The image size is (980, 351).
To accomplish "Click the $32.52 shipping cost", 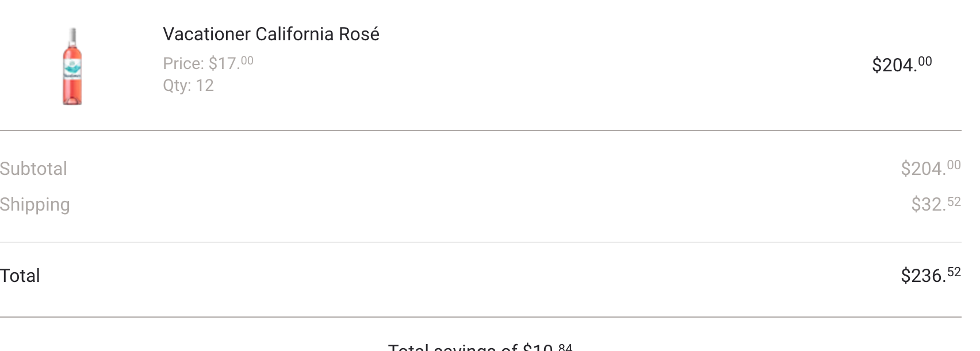I will click(936, 204).
